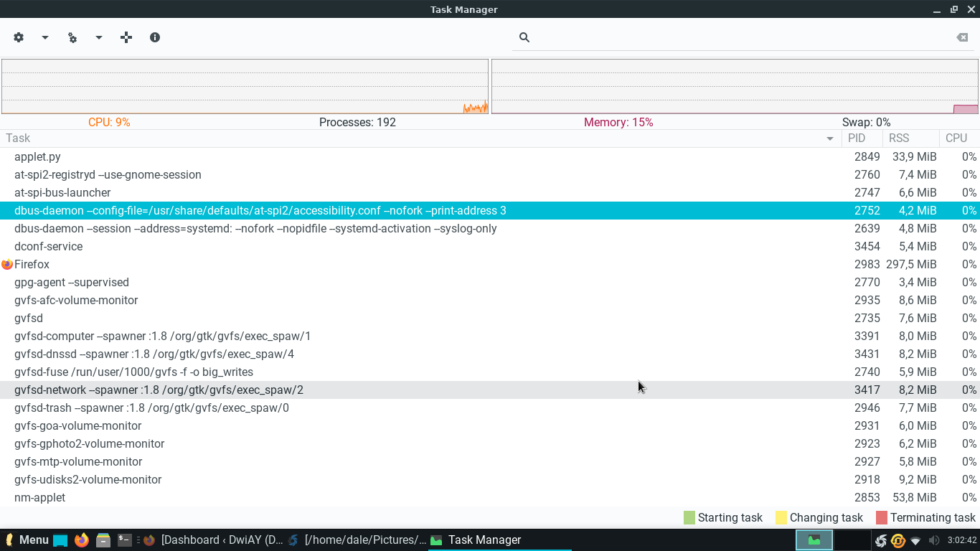Click the 297,5 MiB RSS value
This screenshot has width=980, height=551.
(x=911, y=264)
